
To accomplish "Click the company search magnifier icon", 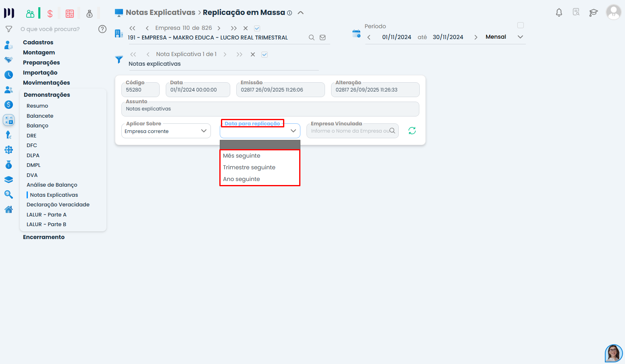I will coord(312,37).
